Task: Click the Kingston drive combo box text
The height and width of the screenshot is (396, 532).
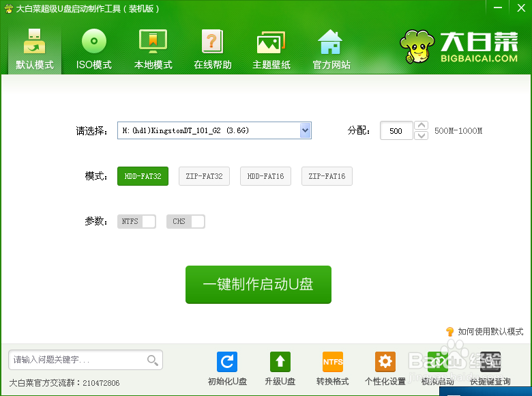Action: (x=186, y=130)
